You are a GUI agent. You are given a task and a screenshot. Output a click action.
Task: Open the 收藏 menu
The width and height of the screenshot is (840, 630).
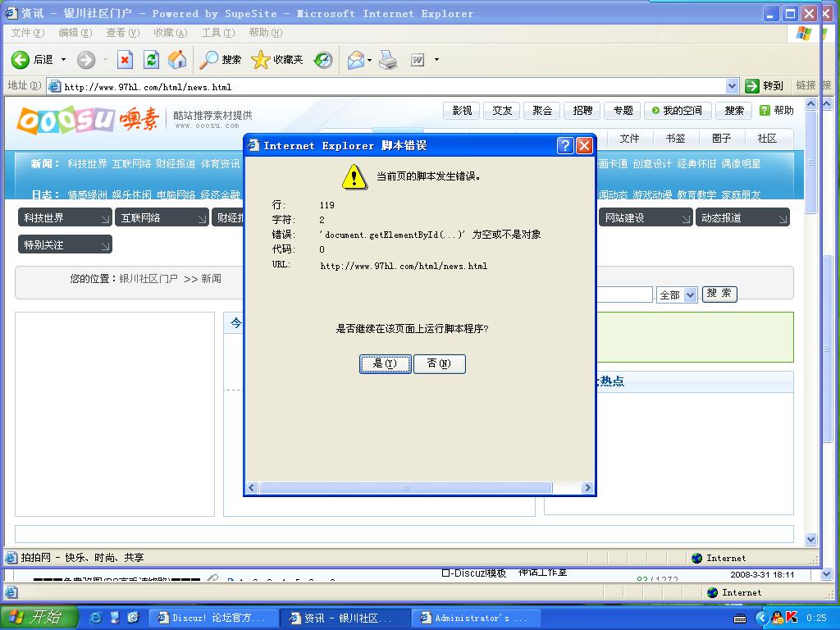click(x=171, y=33)
